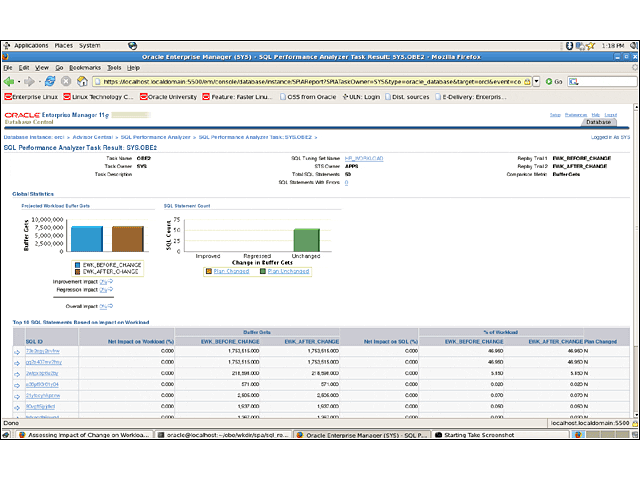This screenshot has height=480, width=640.
Task: Open the Tools menu
Action: pyautogui.click(x=114, y=68)
